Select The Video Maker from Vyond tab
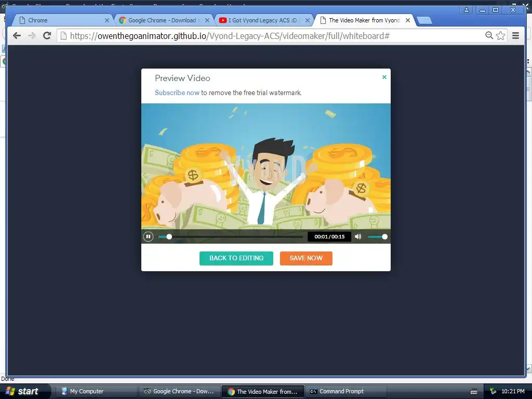532x399 pixels. (x=363, y=20)
